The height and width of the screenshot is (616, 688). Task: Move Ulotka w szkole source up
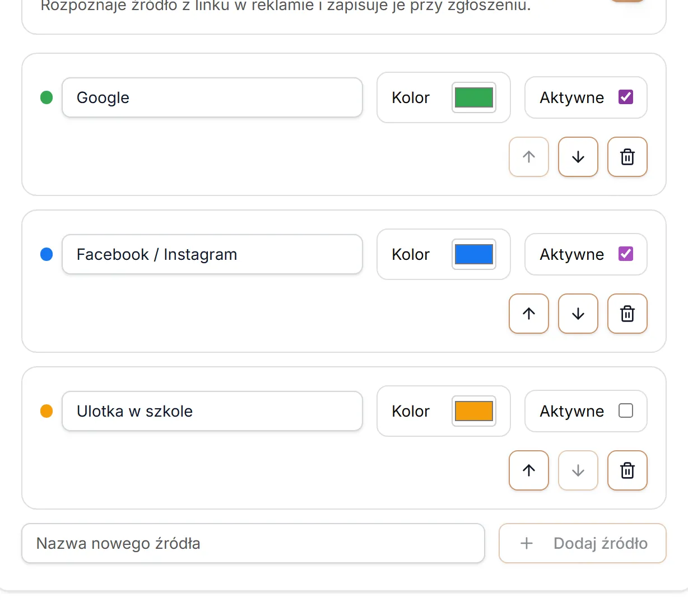[529, 470]
